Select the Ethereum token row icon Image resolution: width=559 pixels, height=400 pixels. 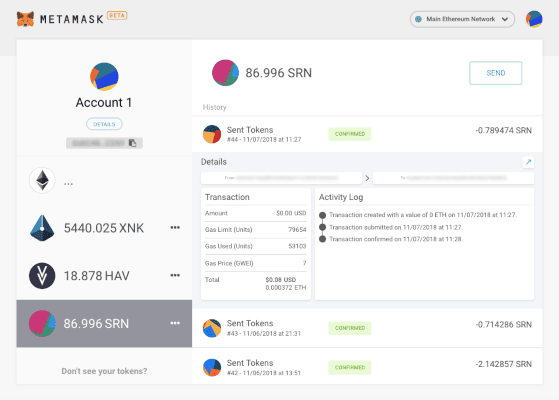[42, 180]
